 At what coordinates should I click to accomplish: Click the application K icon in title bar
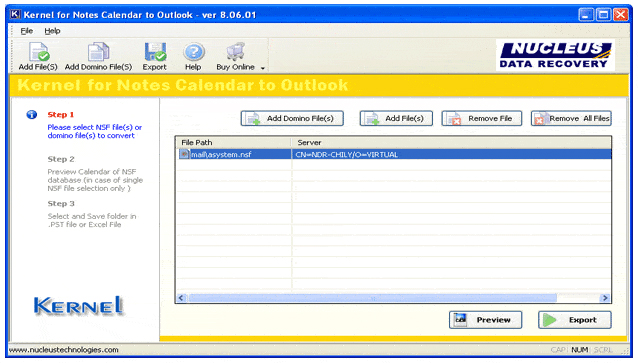[x=15, y=15]
